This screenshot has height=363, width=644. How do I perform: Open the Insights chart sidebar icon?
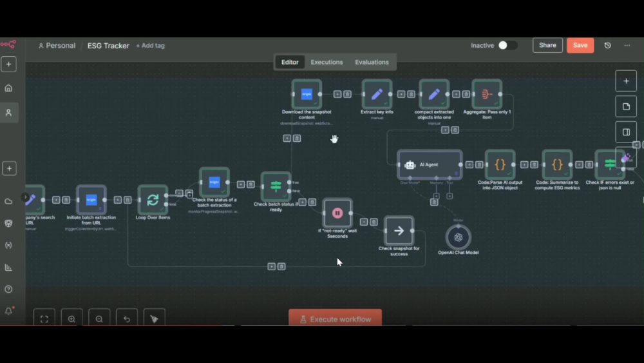[x=8, y=267]
